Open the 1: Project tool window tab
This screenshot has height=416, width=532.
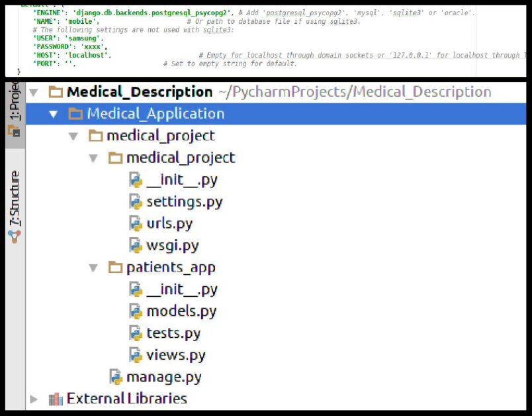click(x=14, y=108)
